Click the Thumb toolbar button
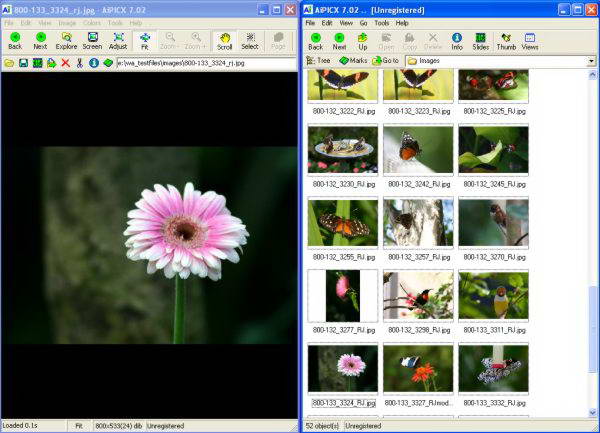 (x=506, y=42)
